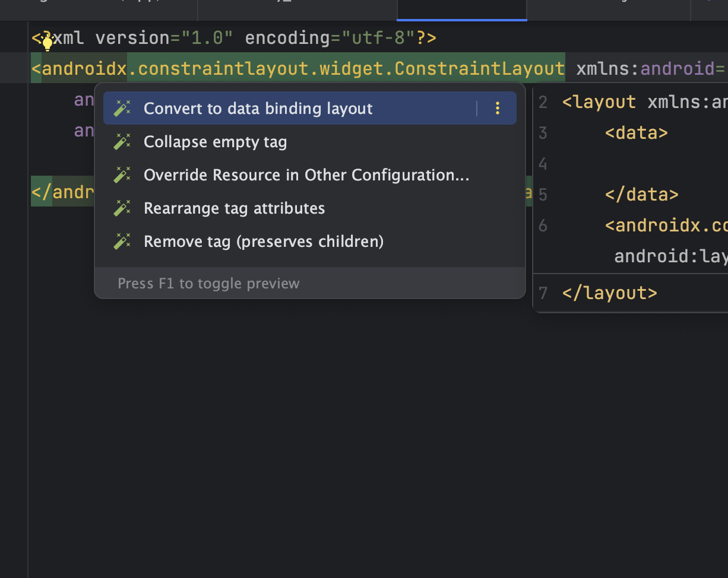Image resolution: width=728 pixels, height=578 pixels.
Task: Open the three-dot more options submenu
Action: pyautogui.click(x=498, y=108)
